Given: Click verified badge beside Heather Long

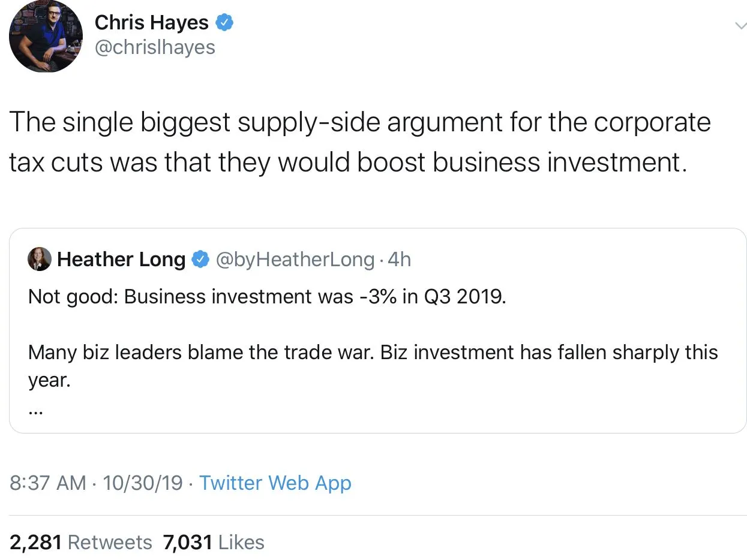Looking at the screenshot, I should pyautogui.click(x=200, y=259).
